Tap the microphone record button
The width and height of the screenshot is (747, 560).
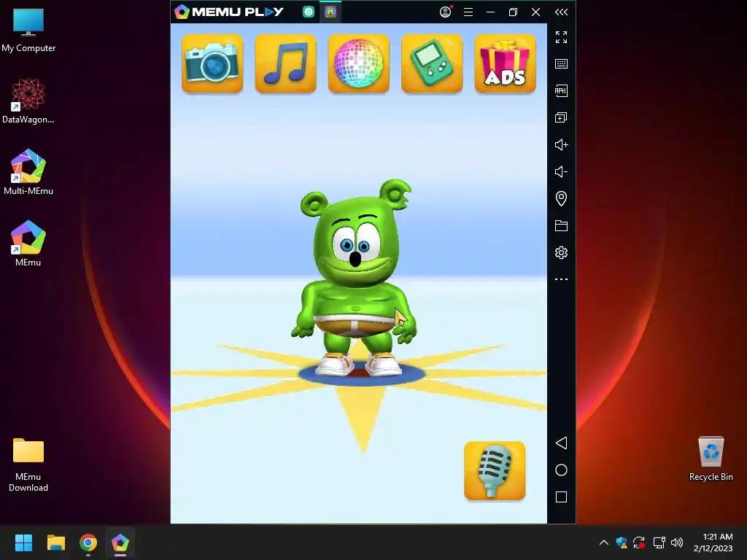pyautogui.click(x=495, y=471)
